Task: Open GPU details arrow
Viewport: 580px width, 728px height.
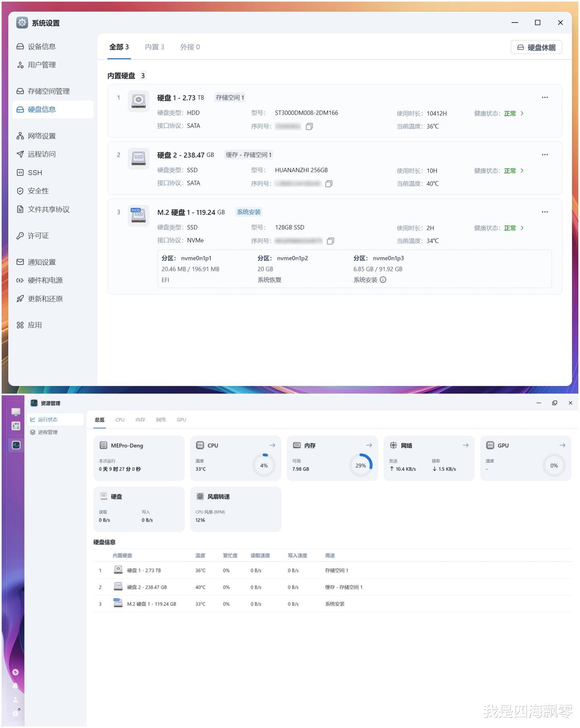Action: 562,445
